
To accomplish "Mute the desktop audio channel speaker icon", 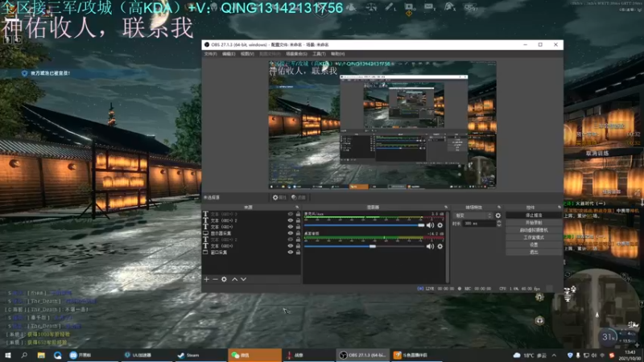I will point(430,246).
